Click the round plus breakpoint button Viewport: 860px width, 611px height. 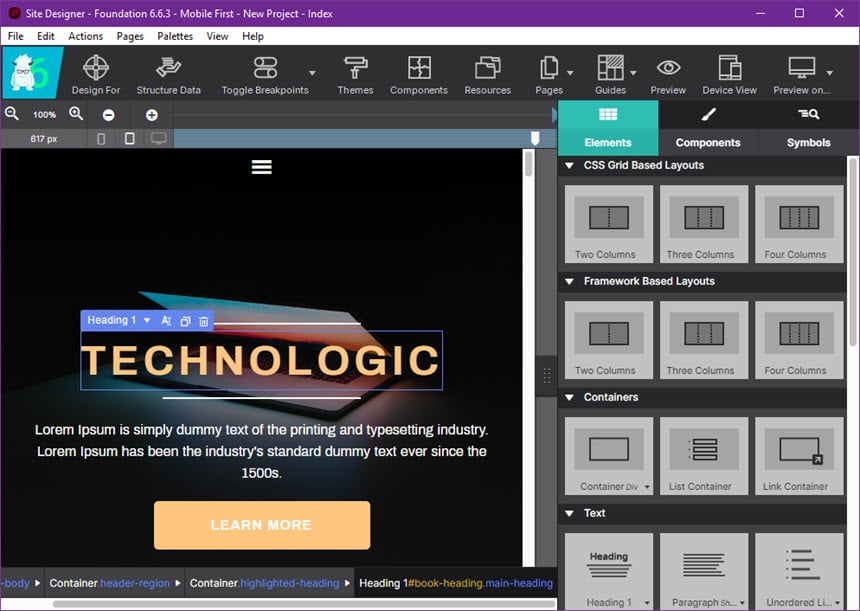click(152, 115)
